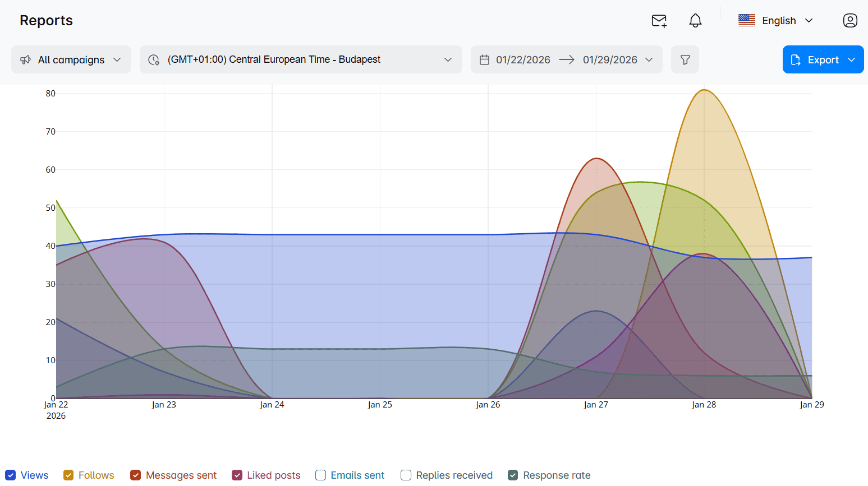Open the All campaigns dropdown
This screenshot has width=868, height=486.
tap(71, 59)
